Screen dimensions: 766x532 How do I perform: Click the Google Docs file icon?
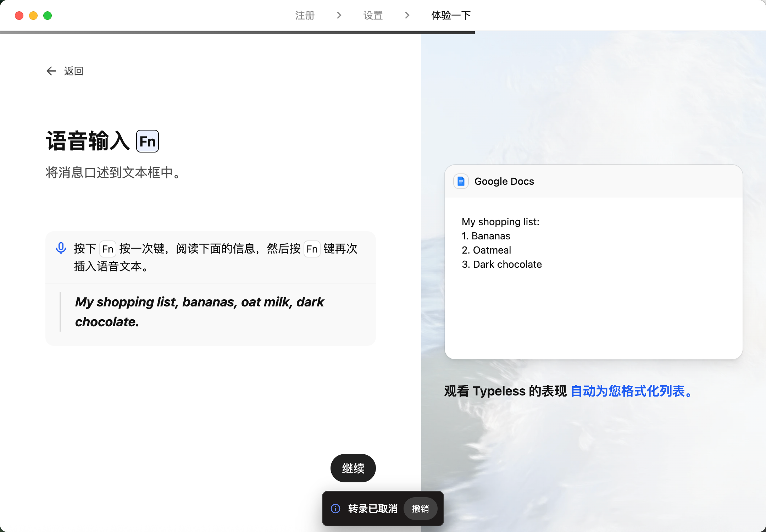(x=461, y=182)
